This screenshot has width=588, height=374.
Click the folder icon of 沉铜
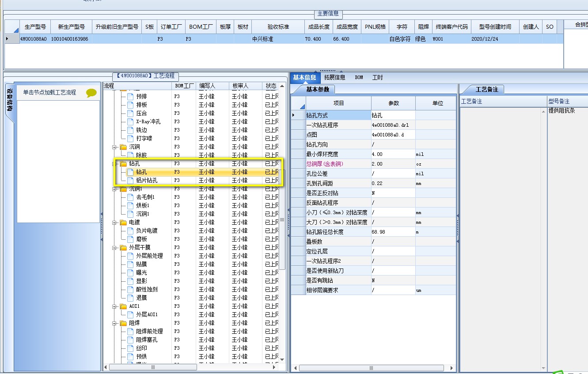coord(123,147)
